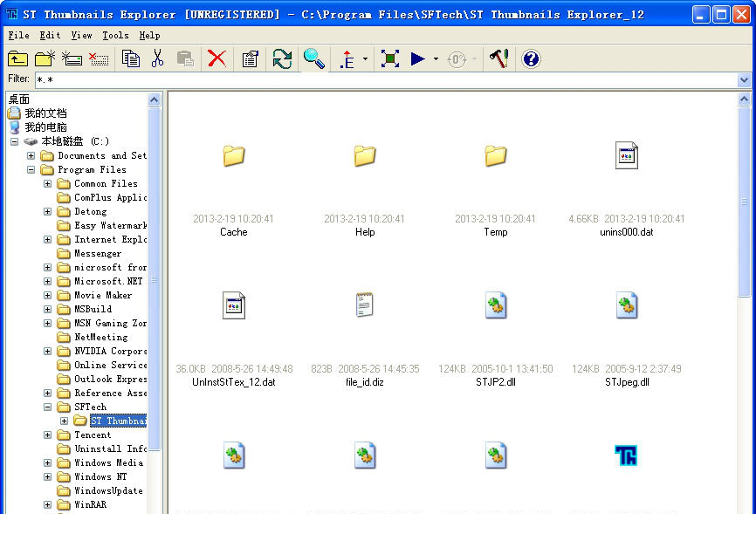Expand the Common Files tree node
Viewport: 756px width, 534px height.
(47, 183)
